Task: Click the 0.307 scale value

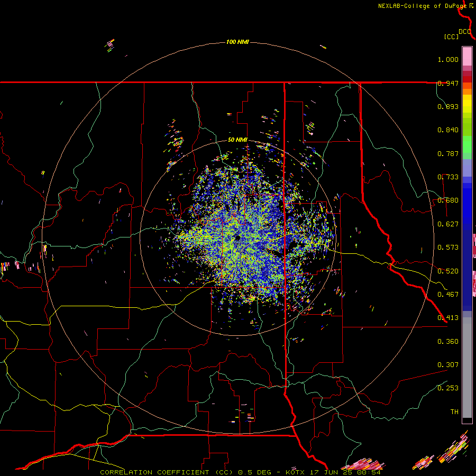Action: click(448, 364)
